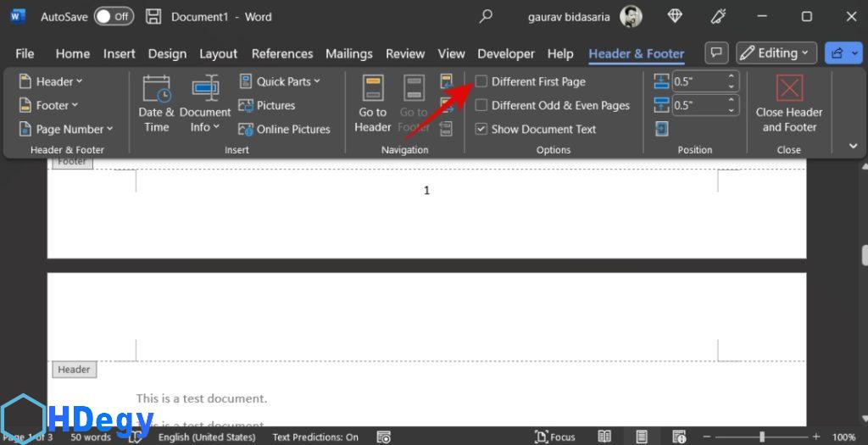
Task: Open the Quick Parts dropdown
Action: click(280, 81)
